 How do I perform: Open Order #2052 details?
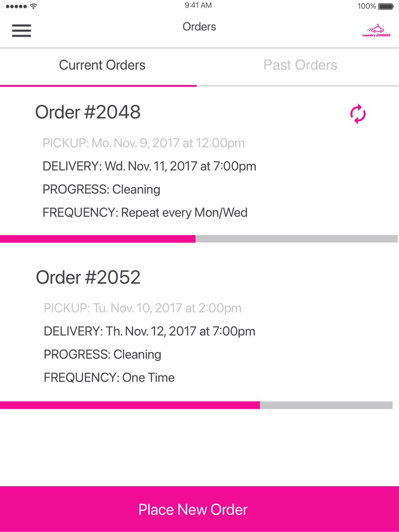(88, 277)
